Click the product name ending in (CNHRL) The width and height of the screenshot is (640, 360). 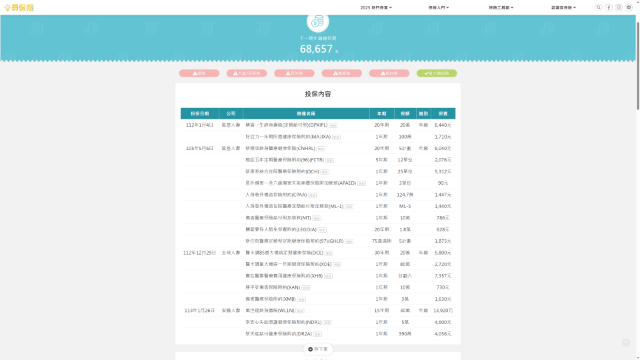[x=280, y=148]
